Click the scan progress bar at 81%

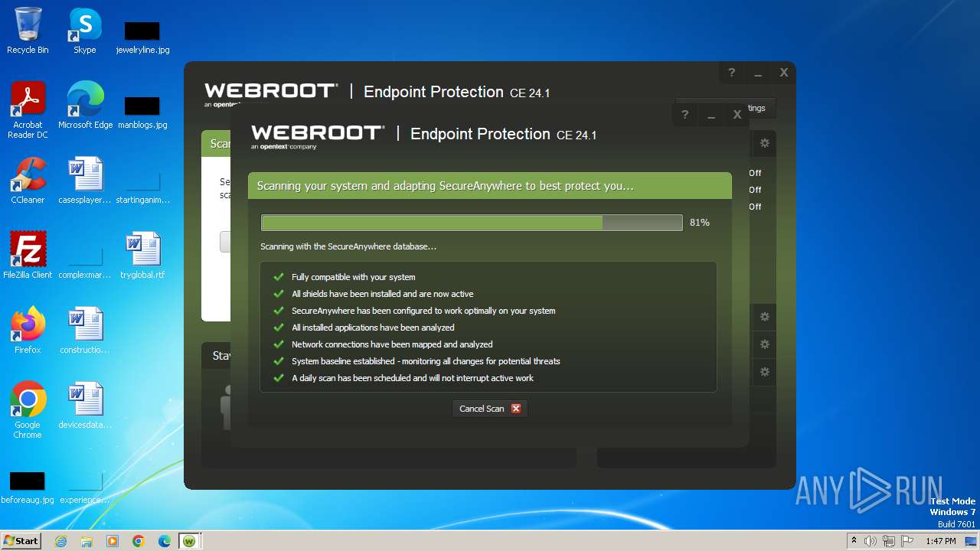(x=472, y=223)
